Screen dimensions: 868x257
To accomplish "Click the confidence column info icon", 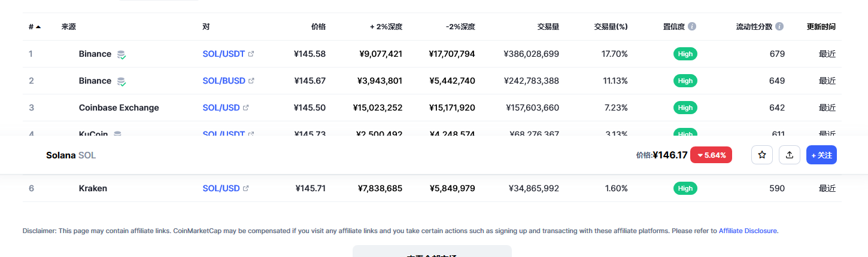I will pyautogui.click(x=692, y=27).
